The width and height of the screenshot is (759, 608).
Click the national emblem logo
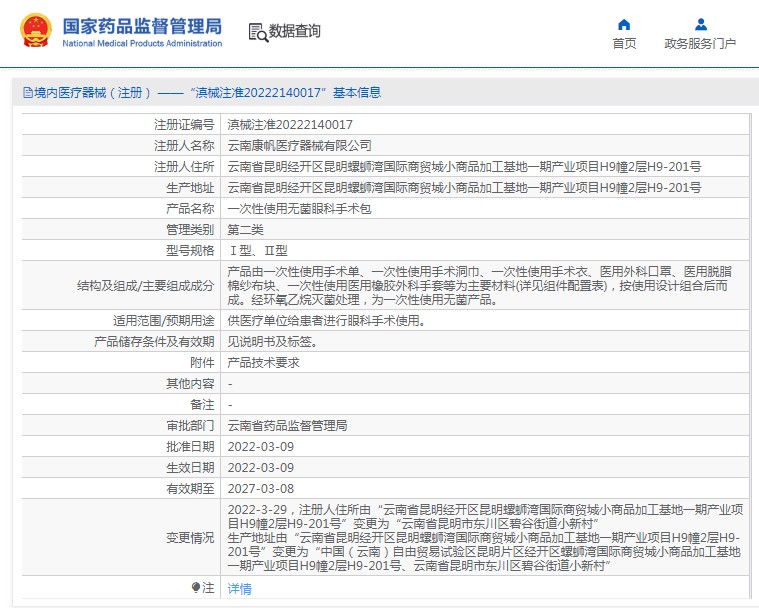[x=33, y=32]
